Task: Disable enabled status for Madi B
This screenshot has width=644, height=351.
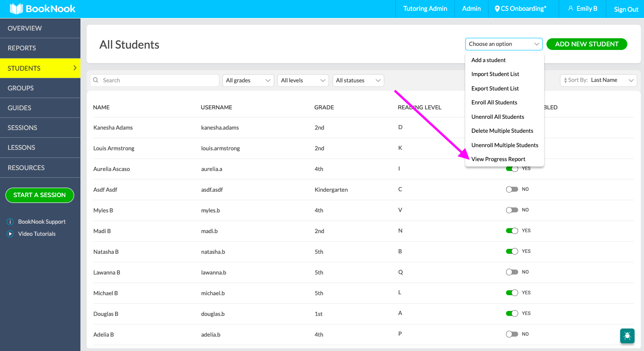Action: click(x=512, y=230)
